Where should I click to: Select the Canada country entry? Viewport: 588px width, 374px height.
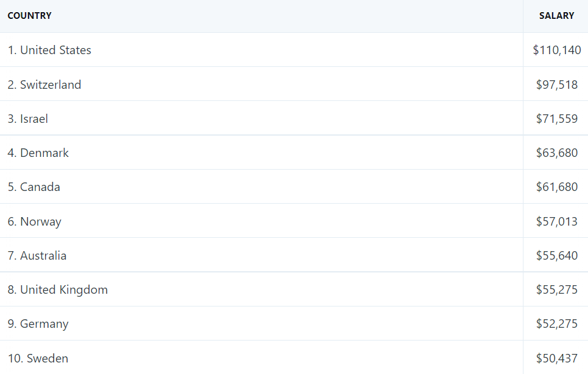click(34, 187)
